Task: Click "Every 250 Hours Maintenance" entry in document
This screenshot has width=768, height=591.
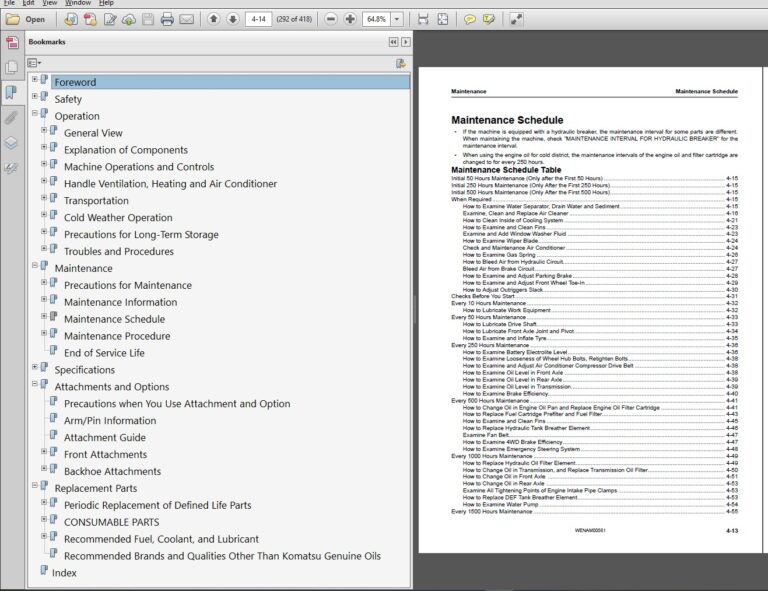Action: pos(490,345)
